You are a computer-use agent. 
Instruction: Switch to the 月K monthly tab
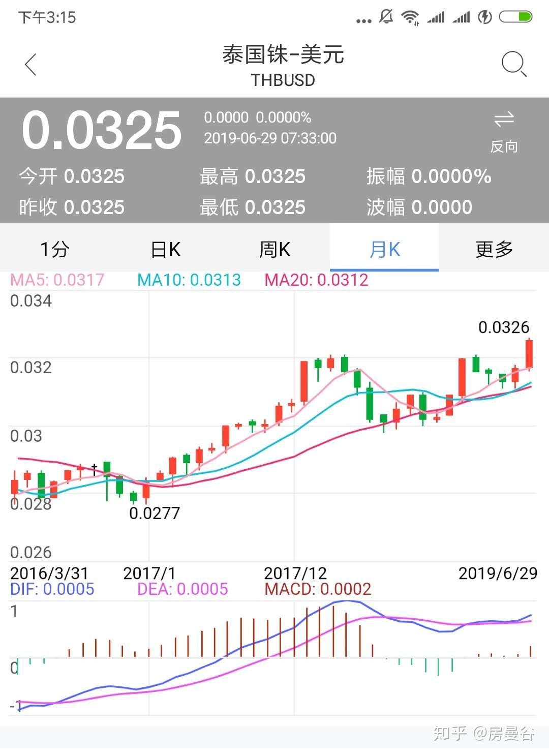384,249
